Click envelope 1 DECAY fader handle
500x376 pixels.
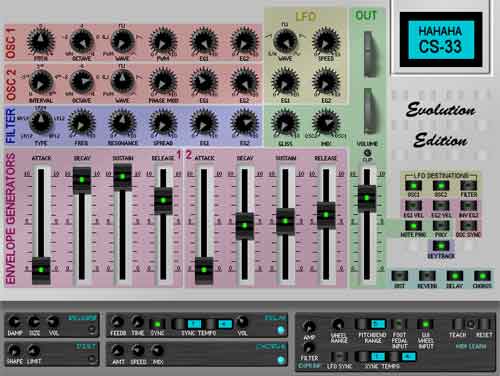click(x=82, y=180)
